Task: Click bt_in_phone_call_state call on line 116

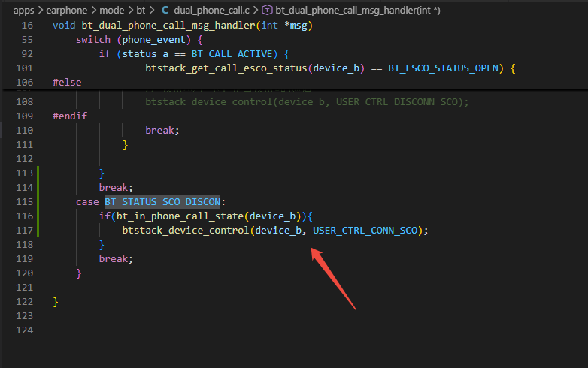Action: pos(180,216)
